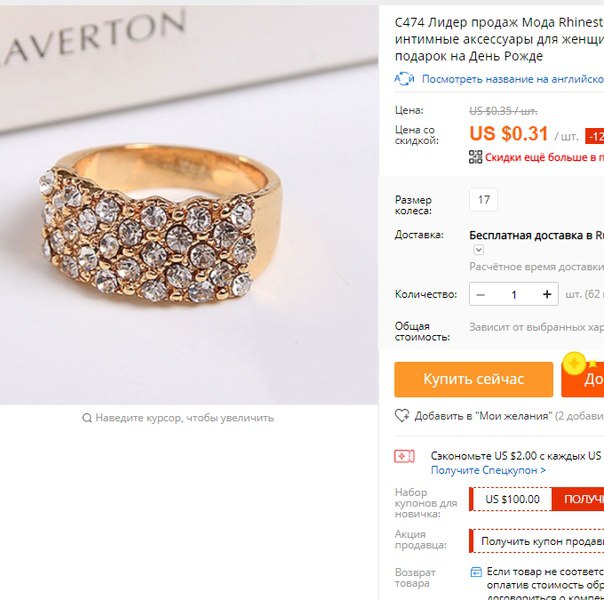
Task: Click the Купить сейчас button
Action: point(473,379)
